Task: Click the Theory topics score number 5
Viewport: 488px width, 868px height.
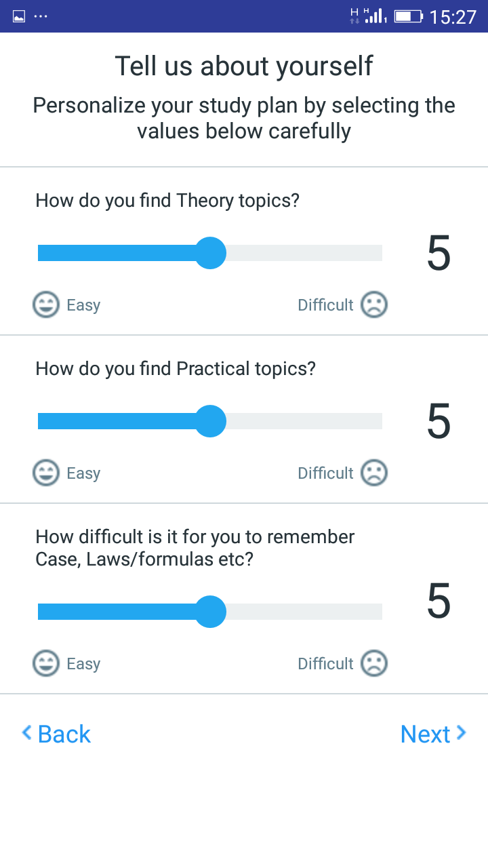Action: click(x=439, y=254)
